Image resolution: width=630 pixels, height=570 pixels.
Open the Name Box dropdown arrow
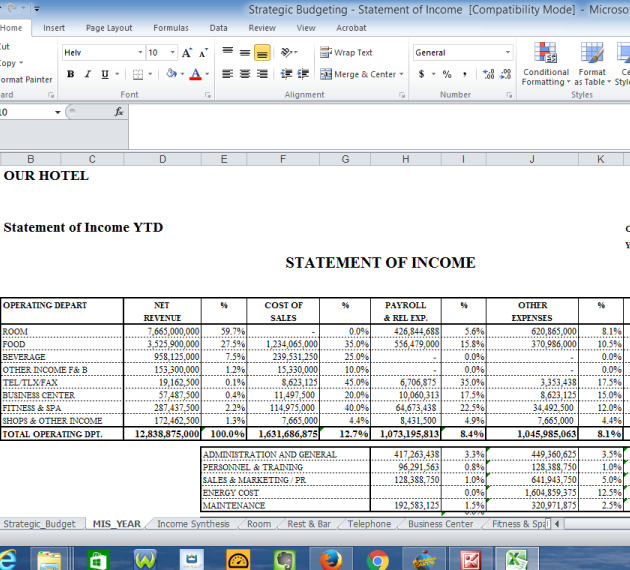[x=58, y=112]
